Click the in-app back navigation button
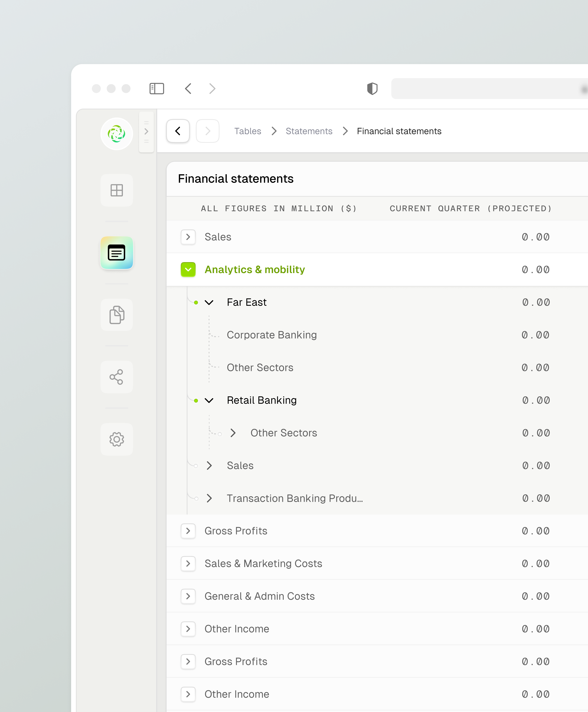Image resolution: width=588 pixels, height=712 pixels. 178,131
